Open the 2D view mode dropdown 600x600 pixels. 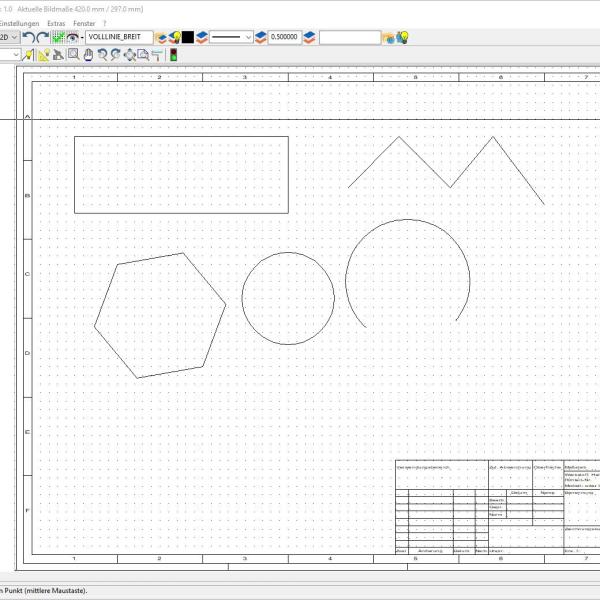click(x=9, y=37)
